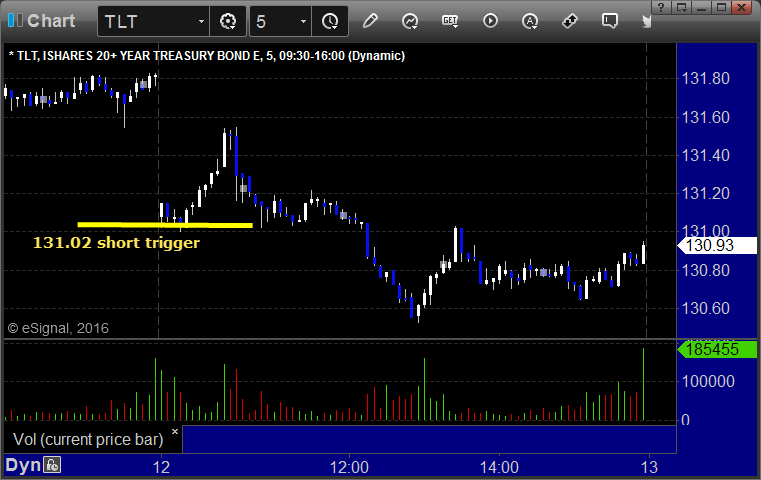
Task: Click the Chart window icon
Action: [15, 20]
